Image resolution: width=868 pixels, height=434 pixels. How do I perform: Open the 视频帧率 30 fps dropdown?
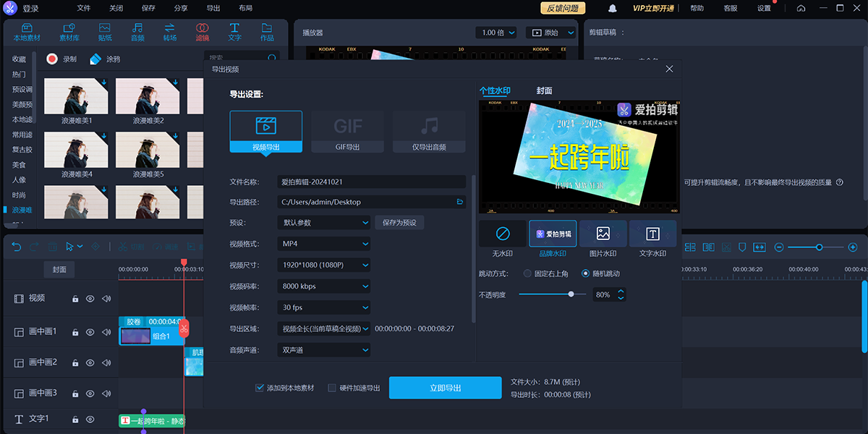[323, 307]
